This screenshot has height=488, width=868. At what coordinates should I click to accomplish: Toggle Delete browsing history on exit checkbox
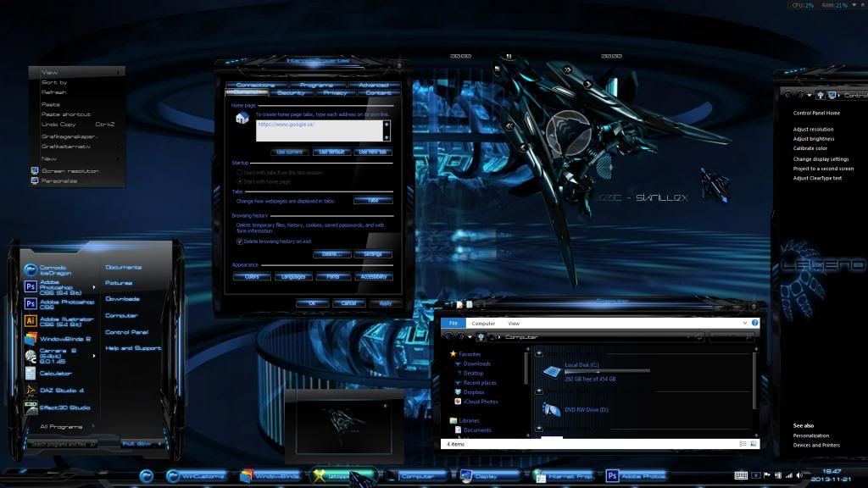[x=240, y=241]
